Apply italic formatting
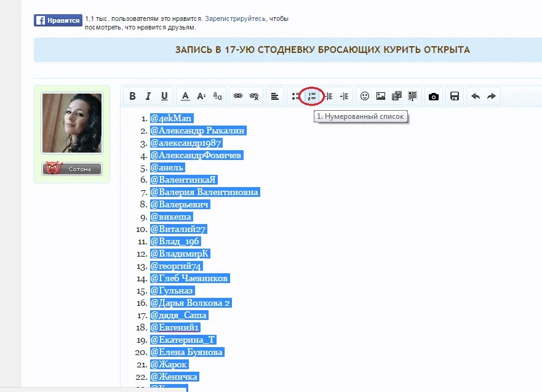The image size is (542, 392). click(x=148, y=96)
